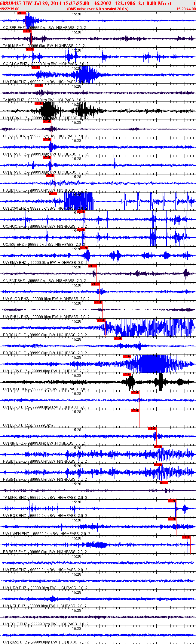The height and width of the screenshot is (644, 196).
Task: Click the red pick marker on UO.HUO trace
Action: 81,212
